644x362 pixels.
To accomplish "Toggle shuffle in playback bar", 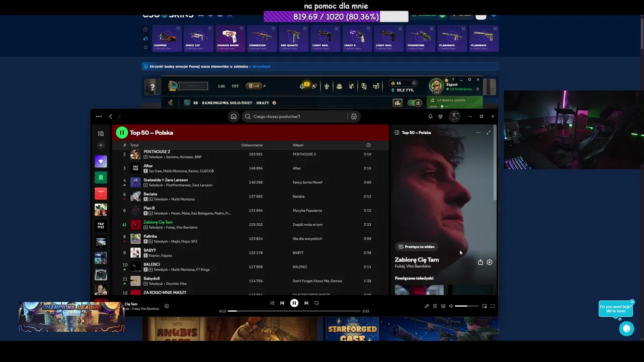I will (272, 303).
